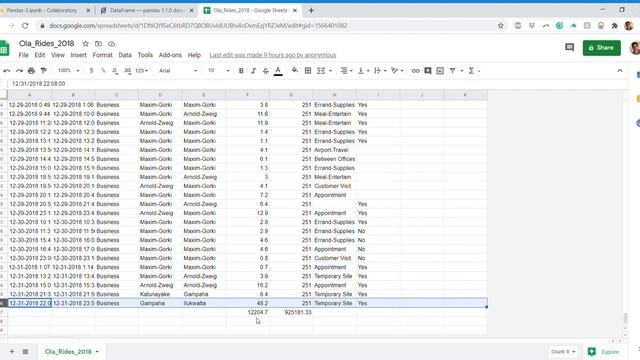Click the Undo icon in toolbar
This screenshot has height=360, width=640.
(x=7, y=71)
